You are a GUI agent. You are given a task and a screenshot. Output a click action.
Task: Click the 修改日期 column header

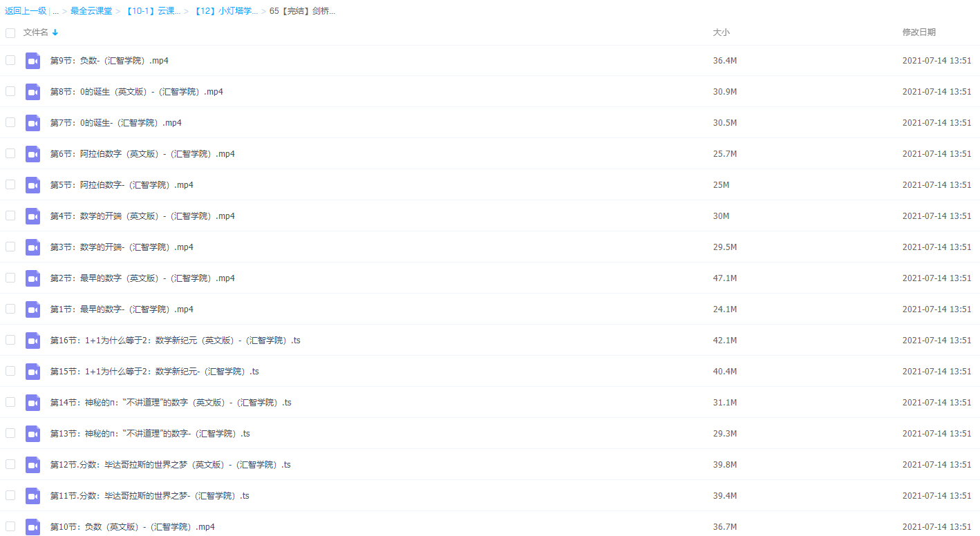[919, 32]
